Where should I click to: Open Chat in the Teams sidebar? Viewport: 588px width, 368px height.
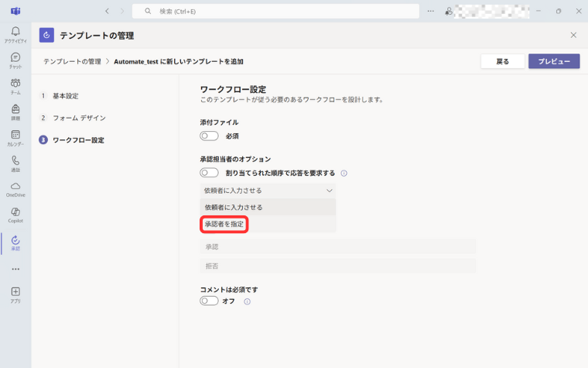pos(15,60)
